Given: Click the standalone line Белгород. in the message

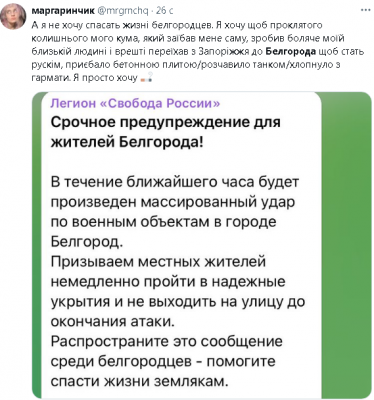Looking at the screenshot, I should (x=87, y=241).
